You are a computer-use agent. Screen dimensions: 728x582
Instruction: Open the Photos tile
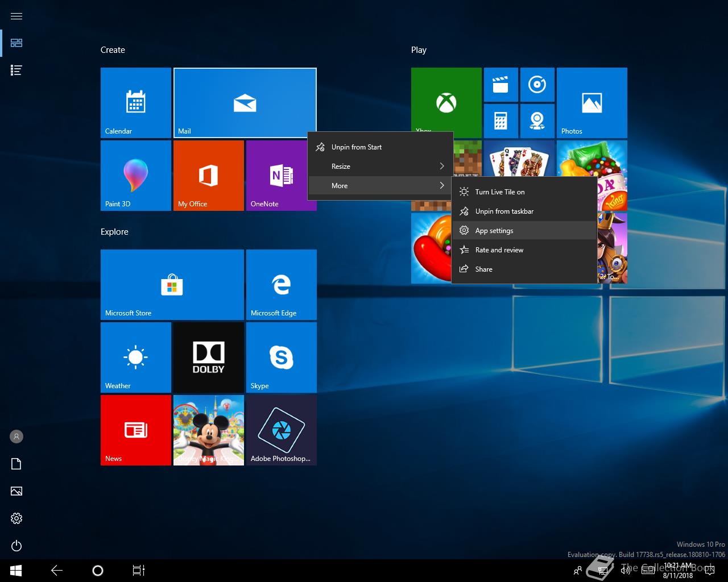click(592, 103)
